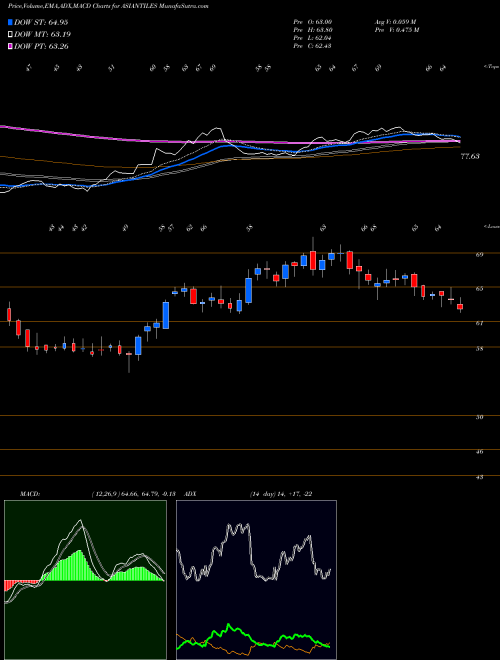This screenshot has height=660, width=500.
Task: Click the chart title mentioning ASIANTILES
Action: [x=108, y=6]
